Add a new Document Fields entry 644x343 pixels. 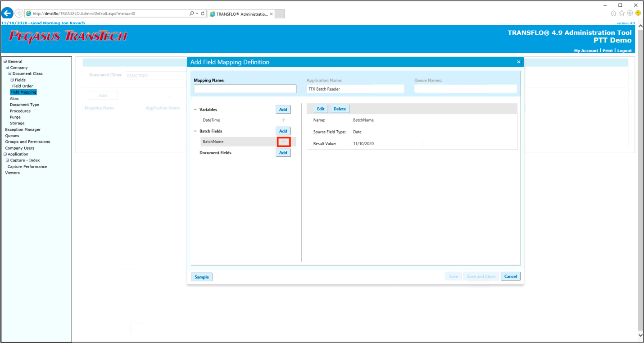tap(283, 153)
